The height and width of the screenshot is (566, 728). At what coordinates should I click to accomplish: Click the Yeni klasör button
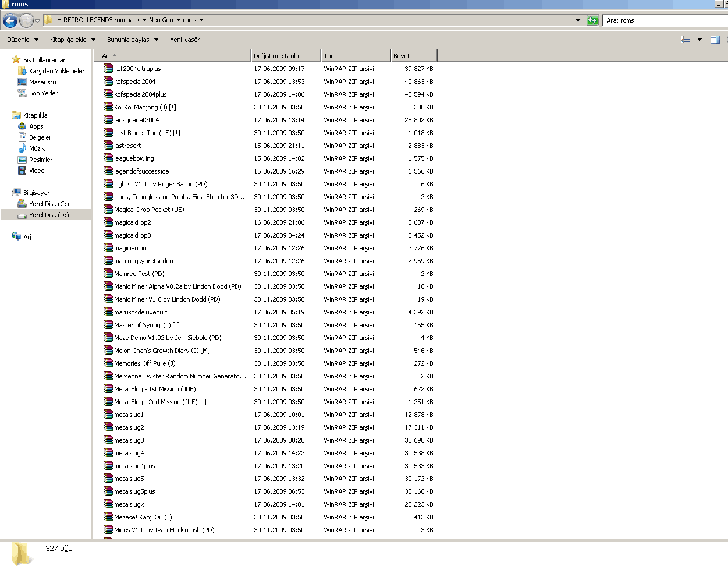coord(184,40)
